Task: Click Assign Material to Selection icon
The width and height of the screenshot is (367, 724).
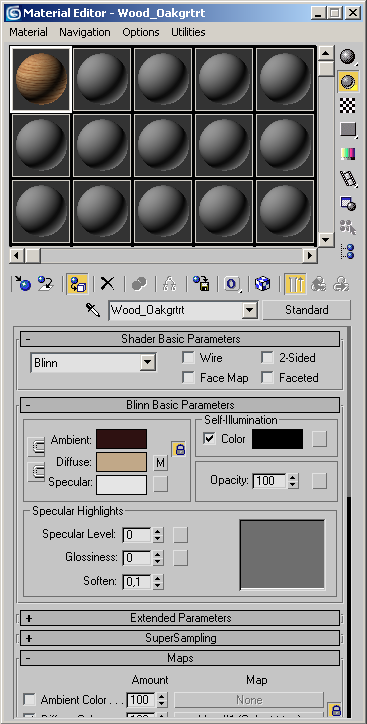Action: pos(77,284)
